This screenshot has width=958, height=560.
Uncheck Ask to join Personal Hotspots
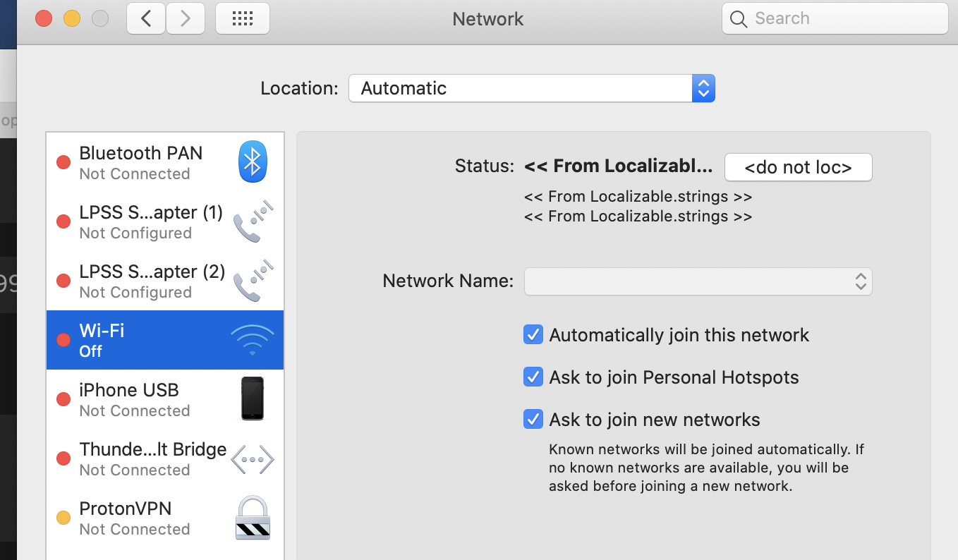coord(533,377)
